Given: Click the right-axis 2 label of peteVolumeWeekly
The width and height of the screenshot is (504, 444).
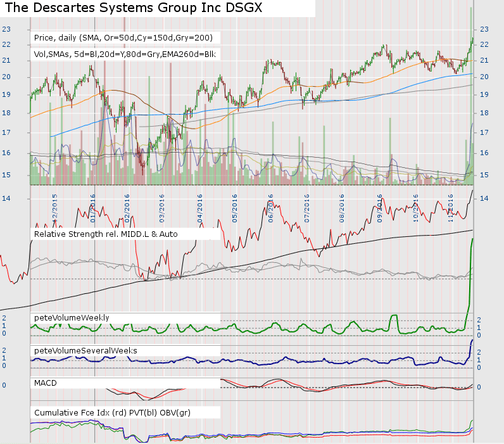Looking at the screenshot, I should pos(479,320).
